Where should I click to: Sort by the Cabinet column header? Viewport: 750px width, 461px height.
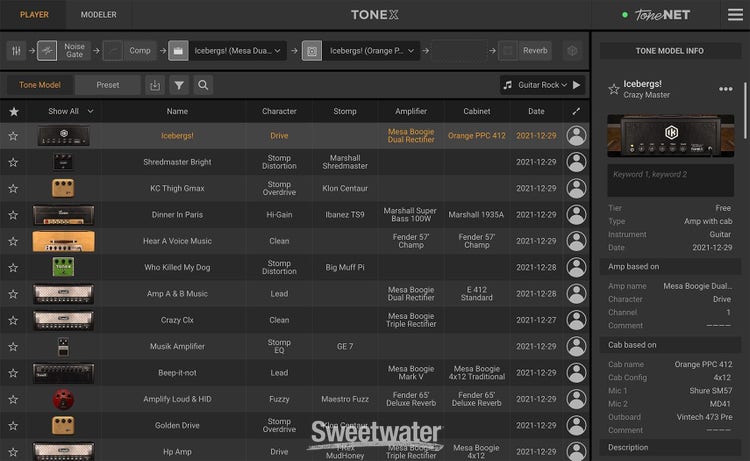476,111
